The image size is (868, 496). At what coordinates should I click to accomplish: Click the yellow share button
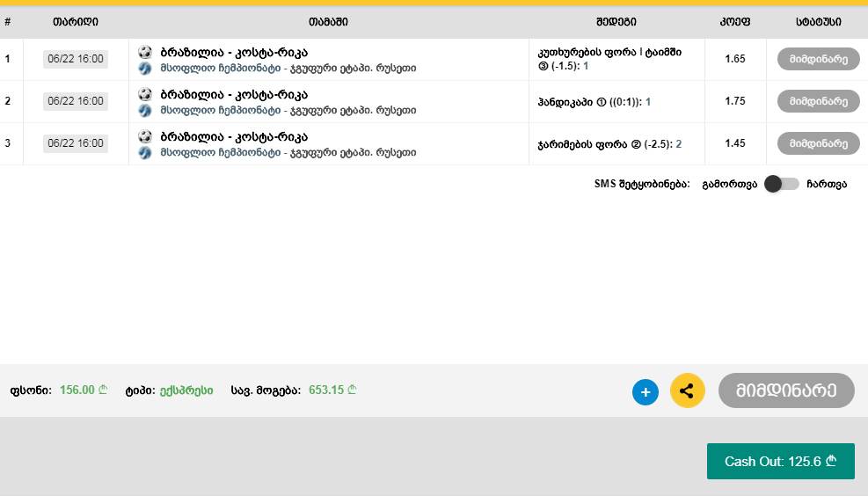click(x=687, y=390)
